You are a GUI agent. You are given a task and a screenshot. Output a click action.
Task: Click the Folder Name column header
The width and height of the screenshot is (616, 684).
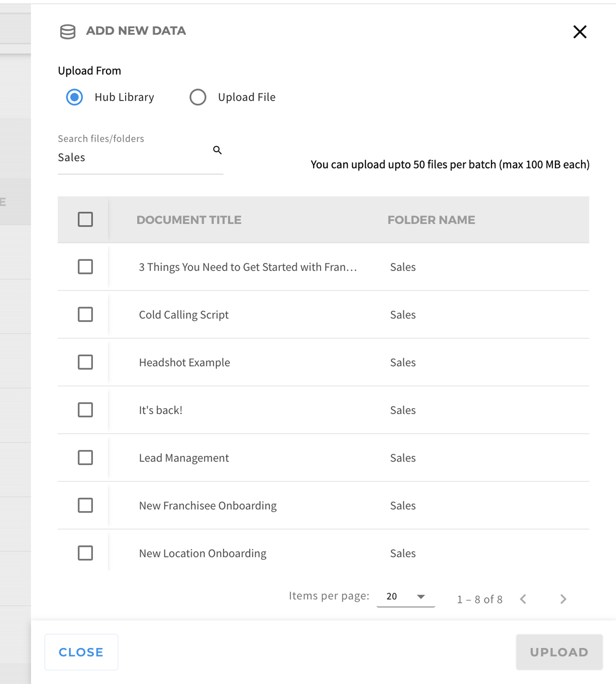tap(431, 220)
